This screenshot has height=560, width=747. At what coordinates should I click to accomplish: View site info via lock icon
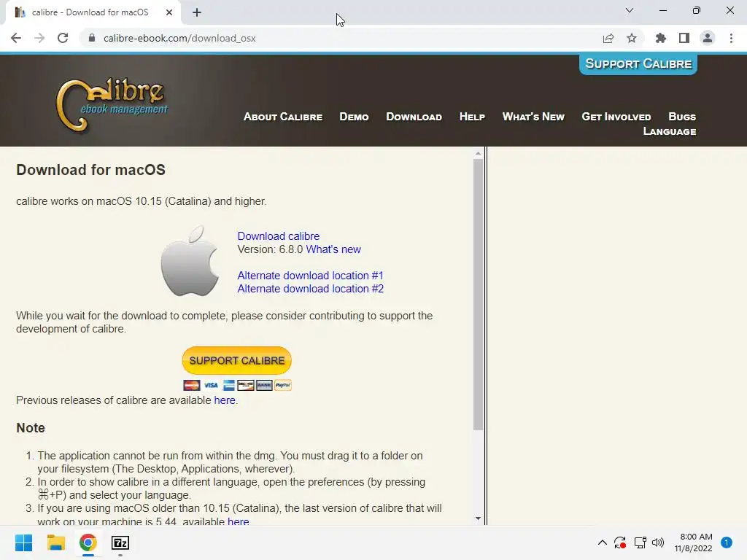(92, 38)
